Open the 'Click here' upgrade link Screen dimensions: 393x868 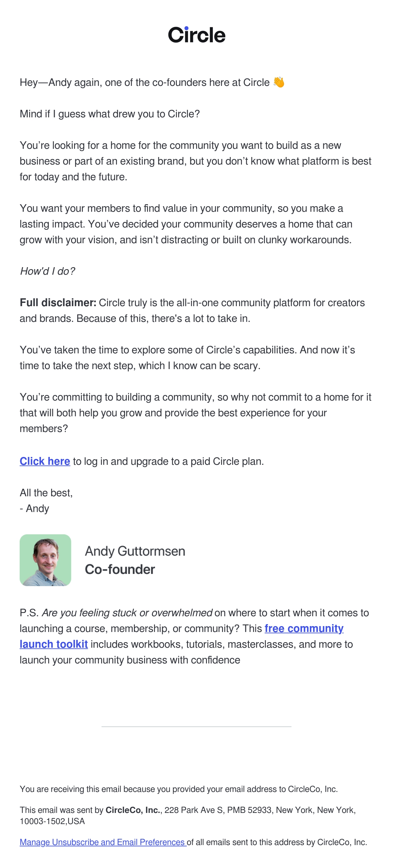tap(45, 461)
